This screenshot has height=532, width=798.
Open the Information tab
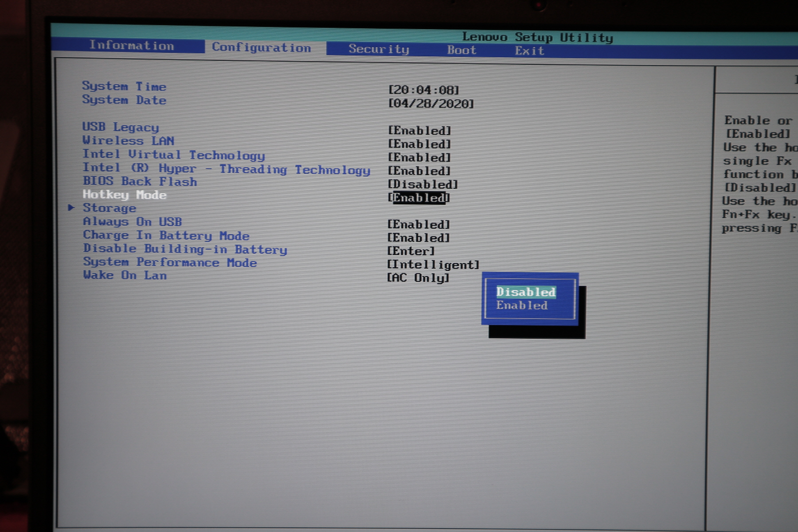tap(132, 45)
